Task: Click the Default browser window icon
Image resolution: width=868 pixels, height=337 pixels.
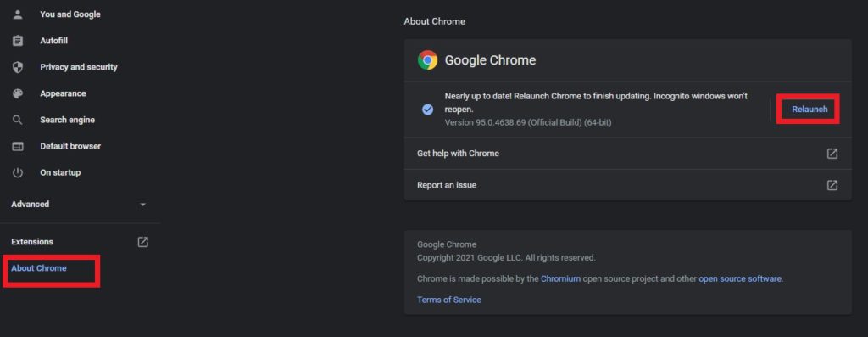Action: (18, 146)
